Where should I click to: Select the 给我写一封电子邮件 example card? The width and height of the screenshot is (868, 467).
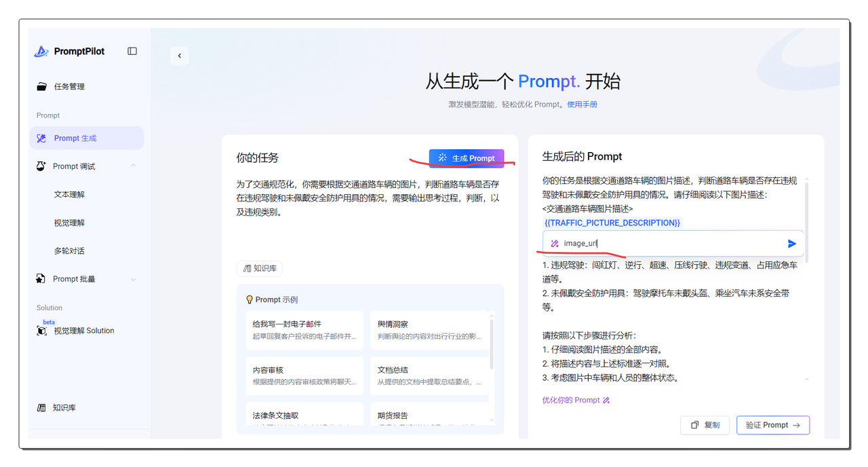[x=305, y=330]
